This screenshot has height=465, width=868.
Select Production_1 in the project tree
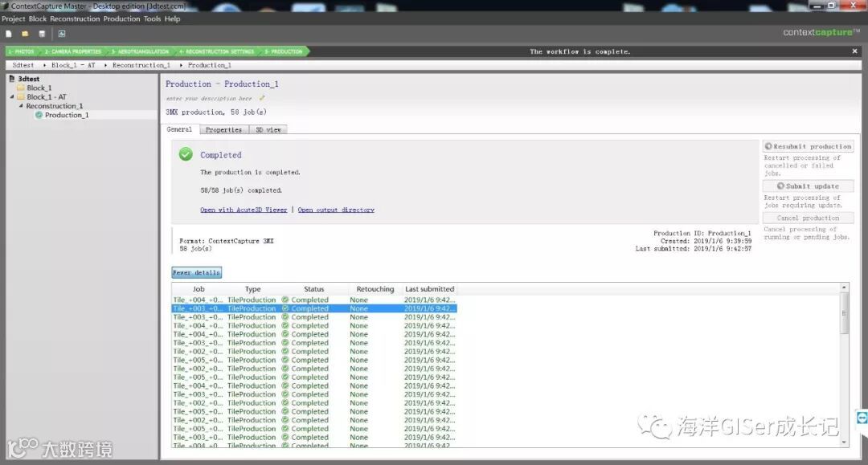[67, 115]
